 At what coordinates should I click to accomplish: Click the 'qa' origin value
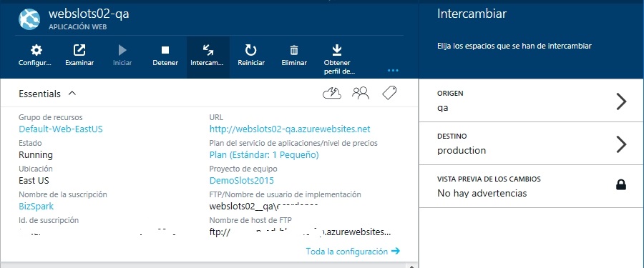(442, 108)
